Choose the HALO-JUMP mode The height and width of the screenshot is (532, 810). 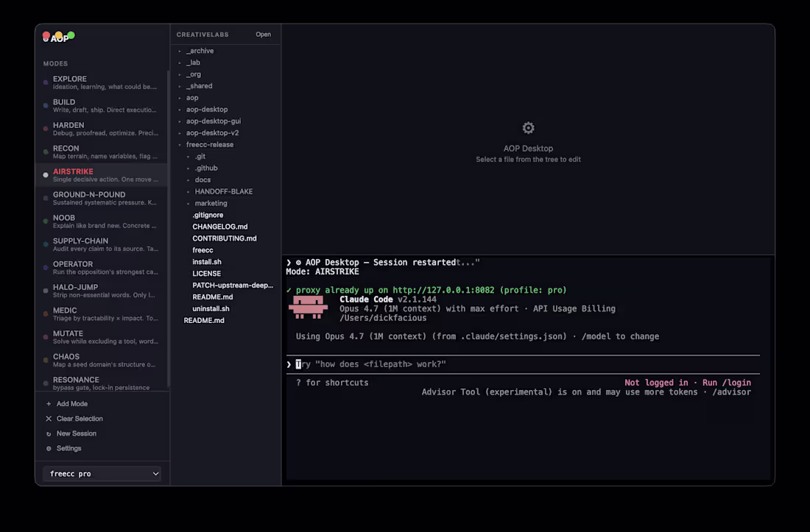click(102, 291)
